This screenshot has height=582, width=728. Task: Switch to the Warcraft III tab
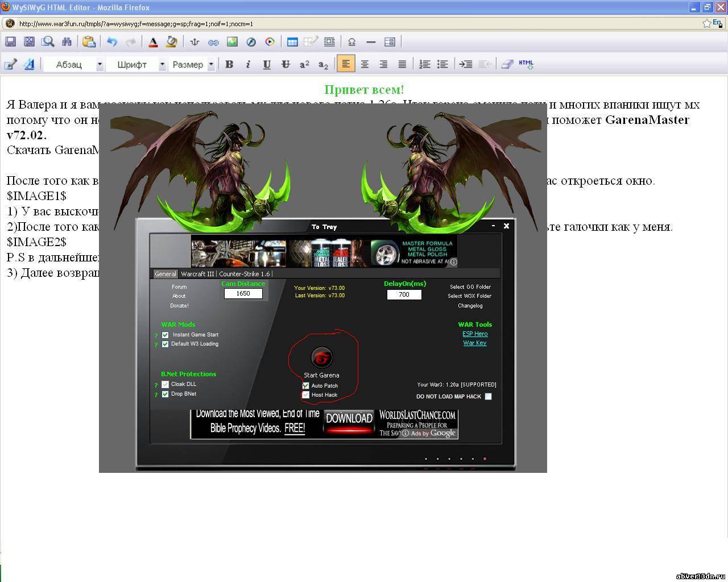[x=197, y=274]
